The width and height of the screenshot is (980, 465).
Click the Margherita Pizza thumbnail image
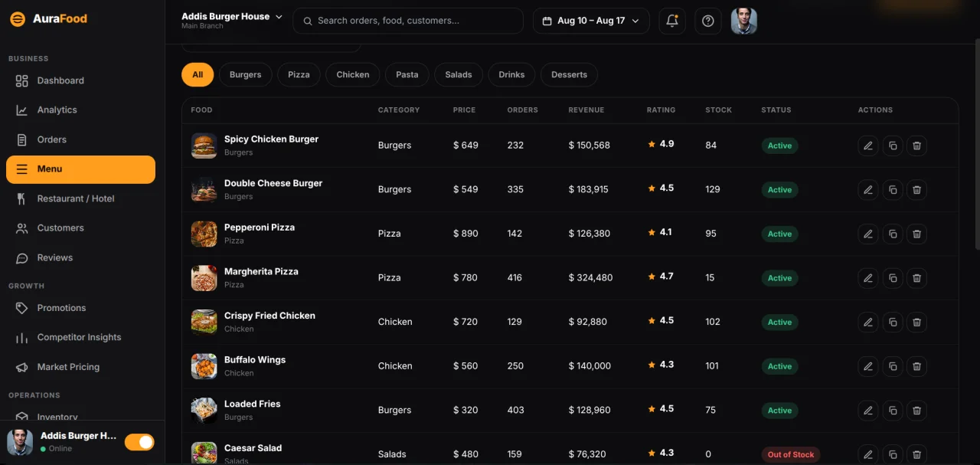204,278
